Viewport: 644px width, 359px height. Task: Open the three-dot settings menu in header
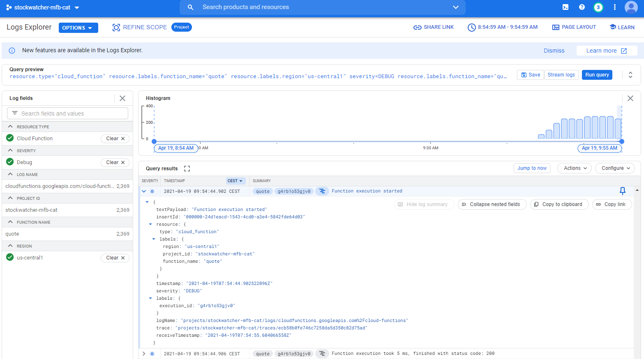tap(615, 7)
